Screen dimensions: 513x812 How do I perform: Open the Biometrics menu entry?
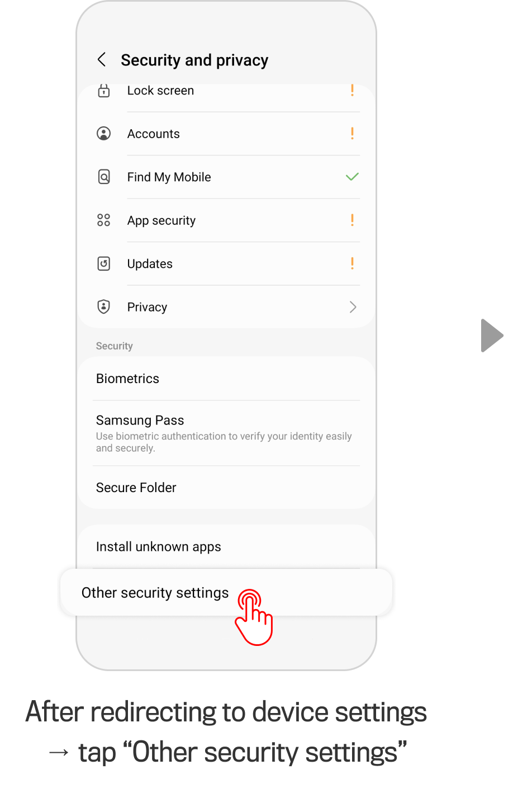[x=128, y=379]
